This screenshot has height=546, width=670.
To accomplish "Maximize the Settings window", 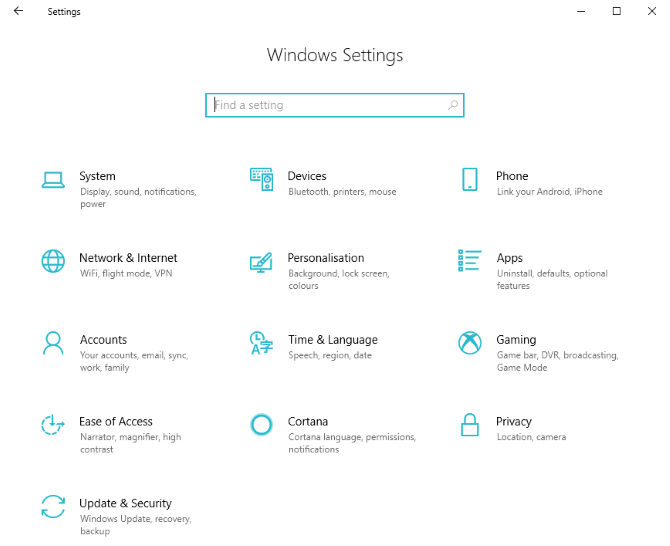I will tap(616, 12).
